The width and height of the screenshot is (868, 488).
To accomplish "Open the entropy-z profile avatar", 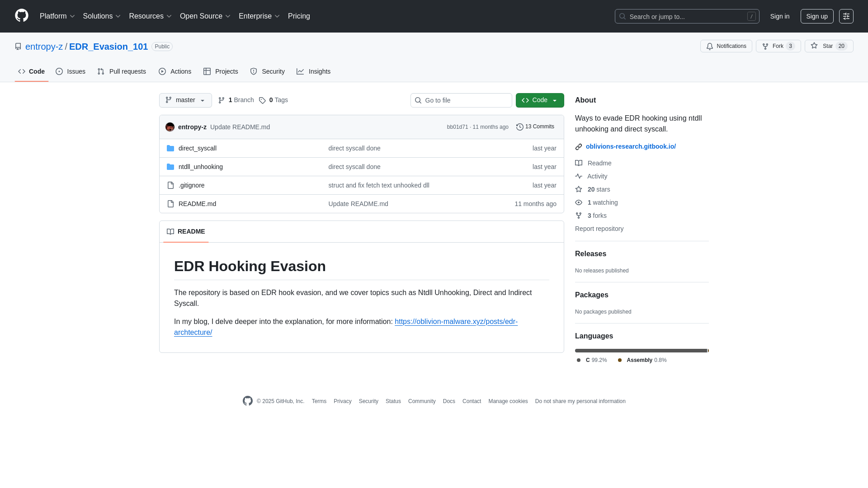I will pos(170,127).
